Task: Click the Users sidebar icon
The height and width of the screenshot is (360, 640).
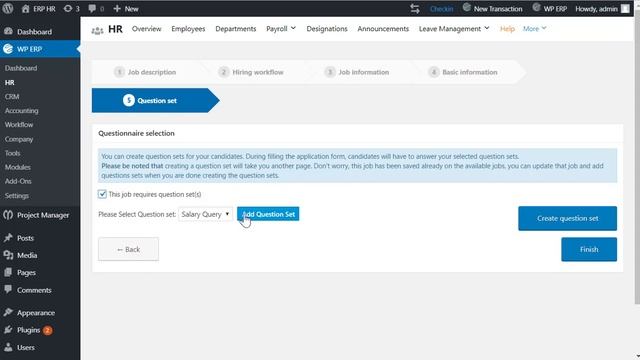Action: pos(8,347)
